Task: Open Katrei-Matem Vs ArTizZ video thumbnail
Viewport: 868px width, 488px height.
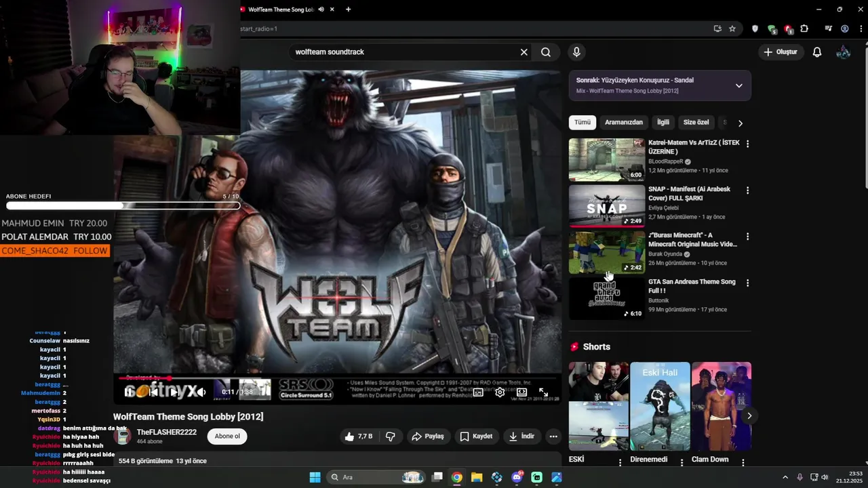Action: (607, 160)
